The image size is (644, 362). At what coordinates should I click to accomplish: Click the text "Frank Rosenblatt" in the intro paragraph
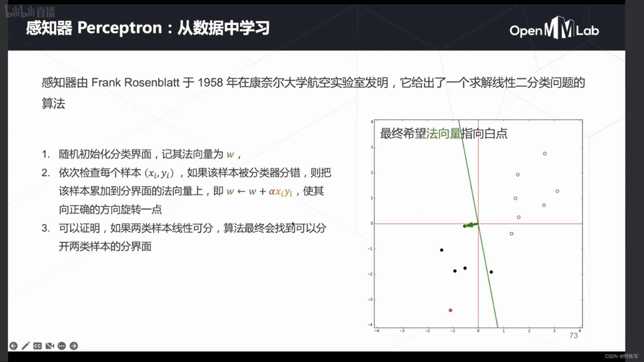point(135,82)
